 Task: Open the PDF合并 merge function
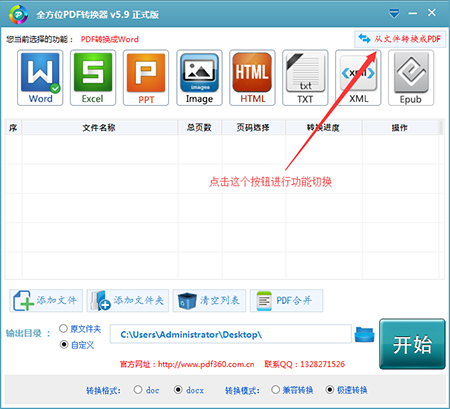click(286, 301)
